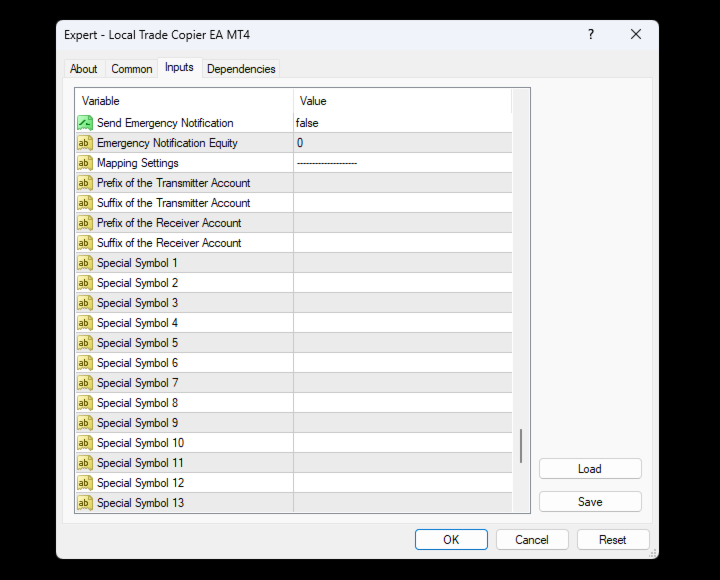Select the 'Special Symbol 7' label
The height and width of the screenshot is (580, 720).
[x=137, y=383]
